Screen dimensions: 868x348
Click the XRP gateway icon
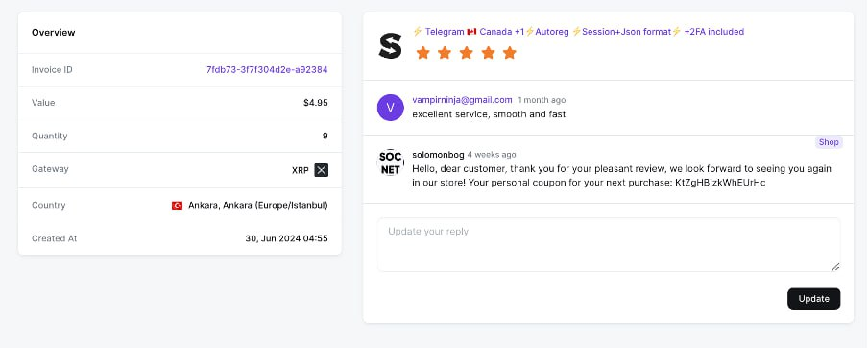point(321,170)
